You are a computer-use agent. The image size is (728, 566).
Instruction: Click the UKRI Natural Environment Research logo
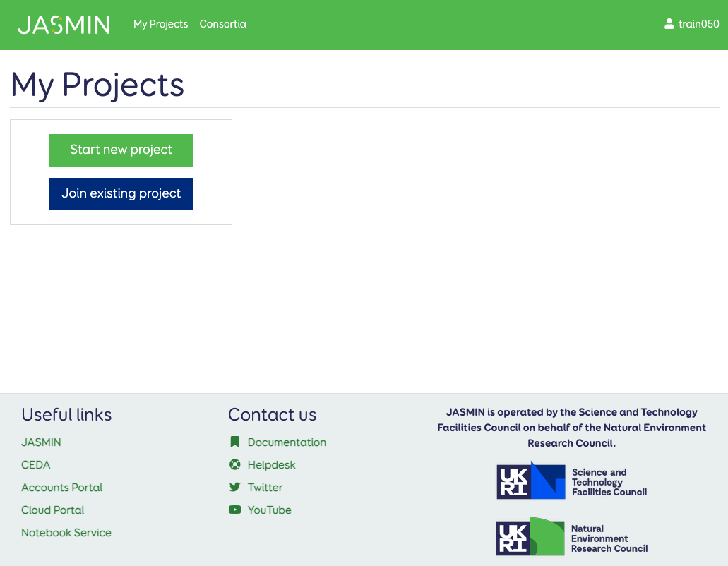point(571,538)
